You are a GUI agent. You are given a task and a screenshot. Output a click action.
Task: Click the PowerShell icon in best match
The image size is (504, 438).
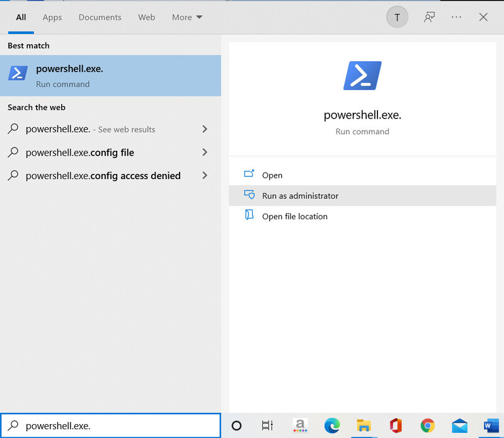tap(18, 73)
